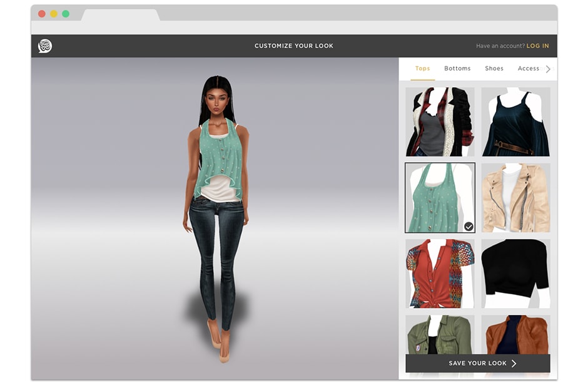Open the Accessories tab

(x=528, y=68)
